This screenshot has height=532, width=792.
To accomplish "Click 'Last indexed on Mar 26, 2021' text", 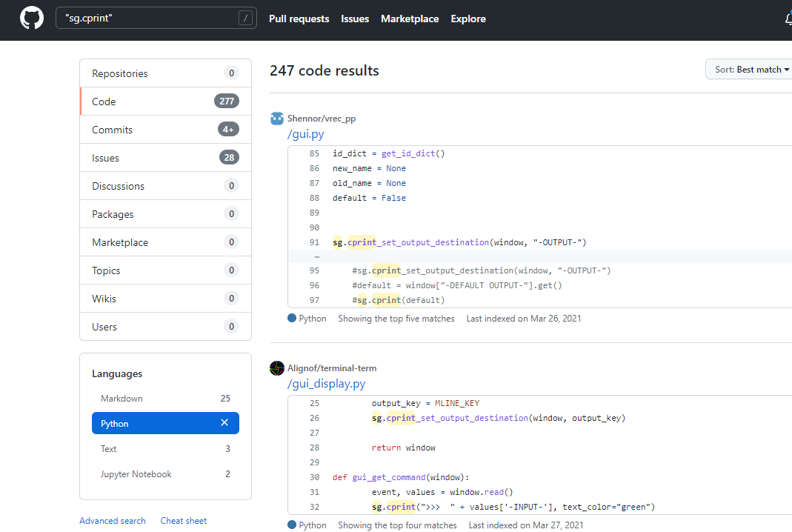I will pos(524,319).
